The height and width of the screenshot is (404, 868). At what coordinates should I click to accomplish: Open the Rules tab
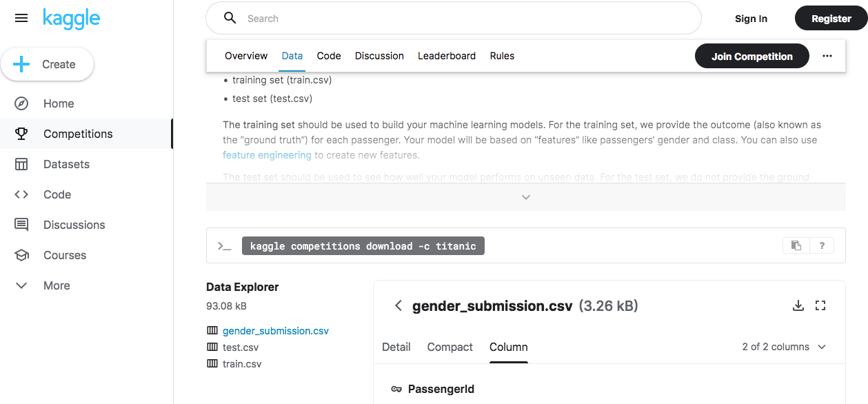click(x=502, y=56)
